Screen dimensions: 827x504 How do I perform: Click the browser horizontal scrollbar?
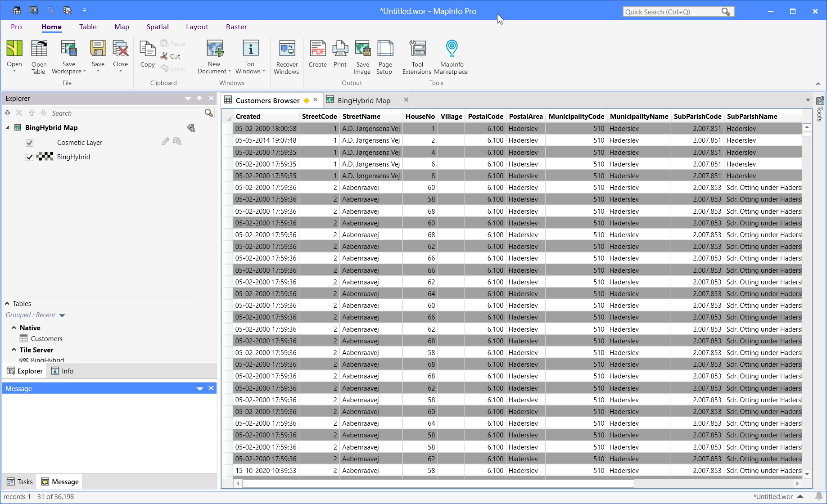[x=438, y=483]
